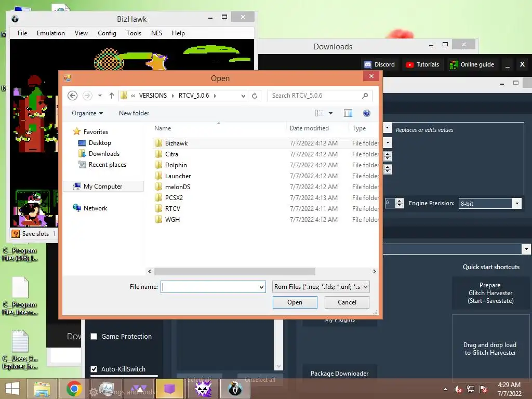The height and width of the screenshot is (399, 532).
Task: Refresh the current folder view
Action: (255, 96)
